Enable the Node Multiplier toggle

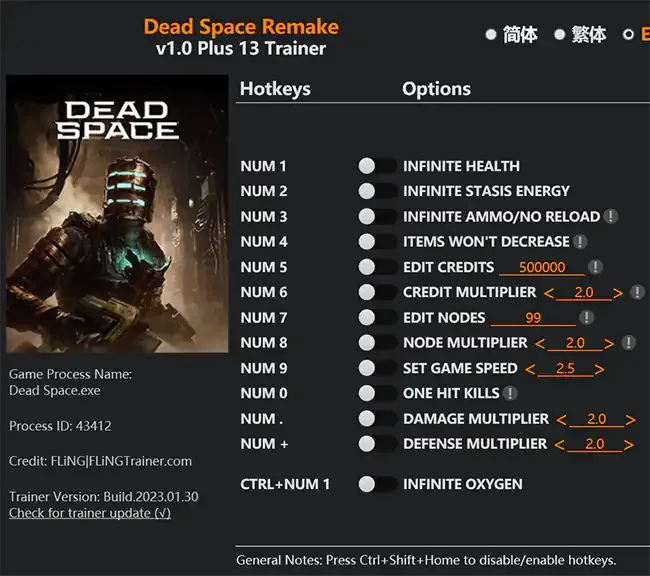coord(377,343)
